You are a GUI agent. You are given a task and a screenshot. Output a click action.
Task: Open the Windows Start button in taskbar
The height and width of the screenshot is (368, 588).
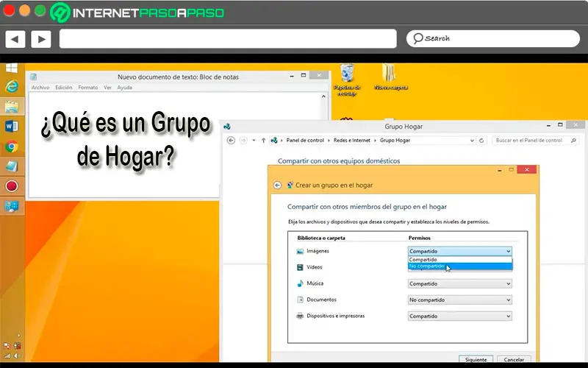pyautogui.click(x=12, y=68)
